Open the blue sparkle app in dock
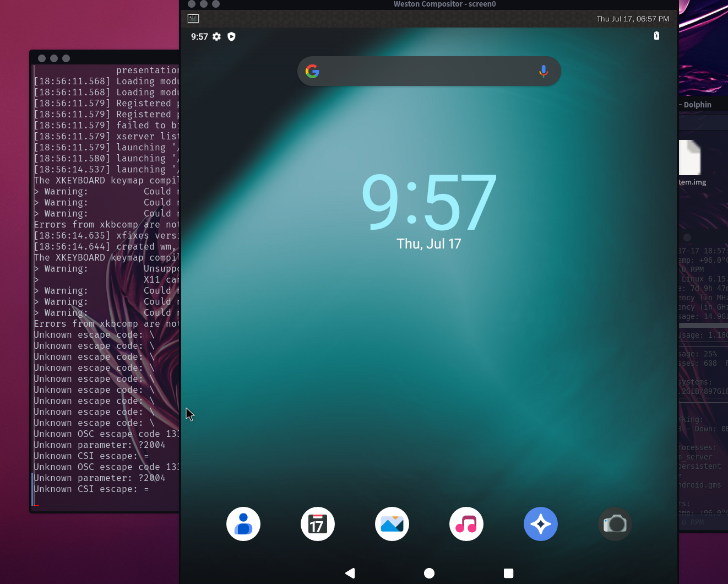 pyautogui.click(x=540, y=524)
